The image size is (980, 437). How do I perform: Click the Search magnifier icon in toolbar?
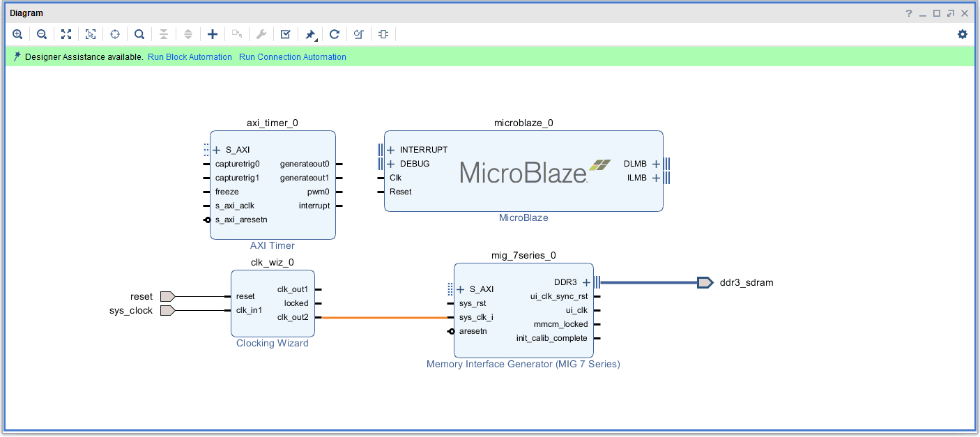[139, 34]
